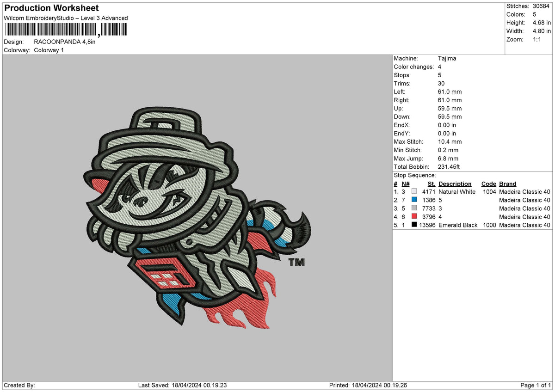This screenshot has height=392, width=555.
Task: Click the blue thread color swatch
Action: (x=414, y=200)
